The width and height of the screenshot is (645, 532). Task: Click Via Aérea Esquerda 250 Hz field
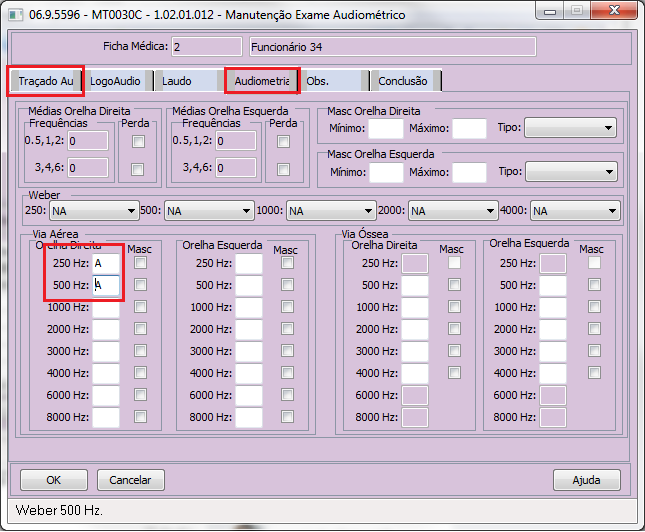pos(249,263)
